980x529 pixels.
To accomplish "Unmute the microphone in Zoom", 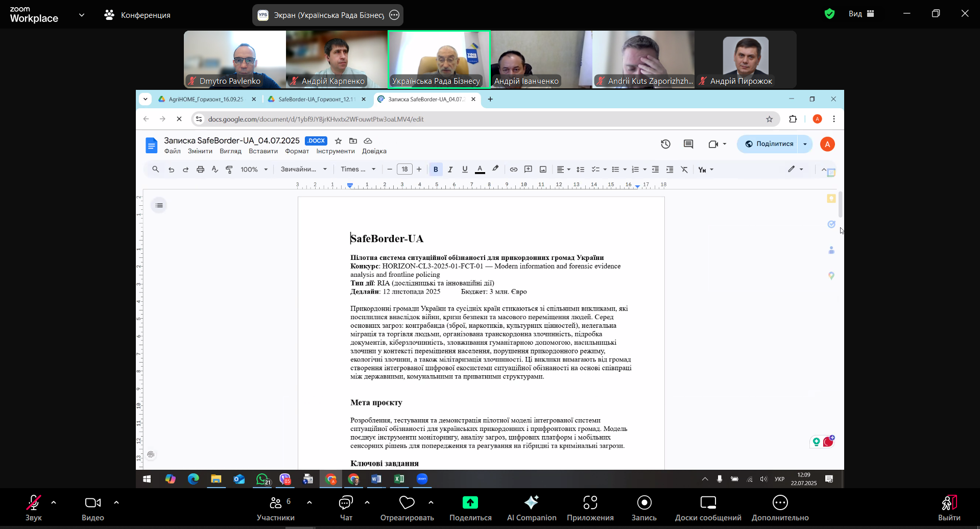I will coord(34,503).
